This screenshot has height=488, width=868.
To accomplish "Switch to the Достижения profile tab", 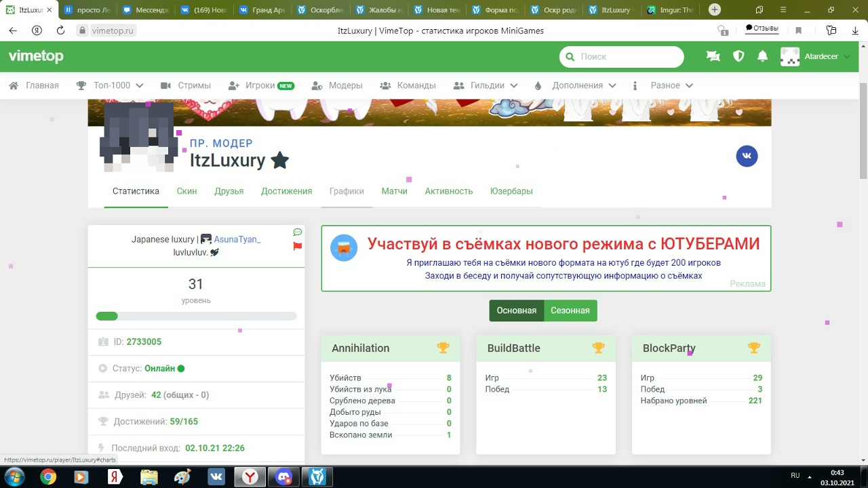I will pyautogui.click(x=286, y=191).
